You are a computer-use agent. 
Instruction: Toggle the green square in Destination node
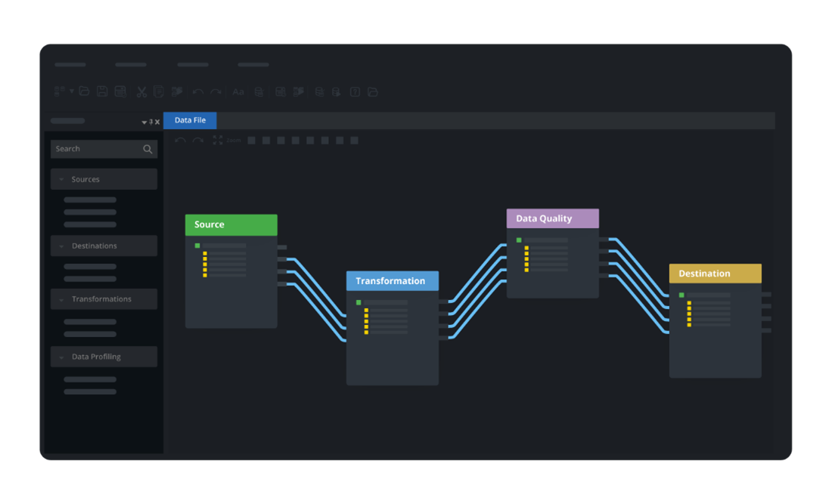[681, 295]
